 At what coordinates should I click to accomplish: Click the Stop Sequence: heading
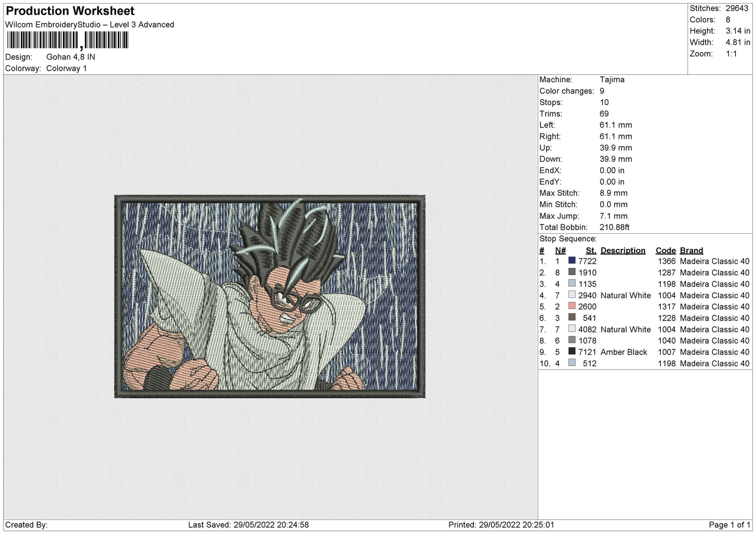tap(568, 239)
